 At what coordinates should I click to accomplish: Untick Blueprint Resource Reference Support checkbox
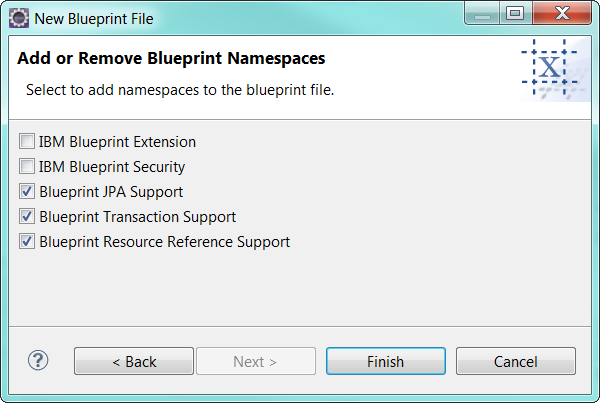27,242
